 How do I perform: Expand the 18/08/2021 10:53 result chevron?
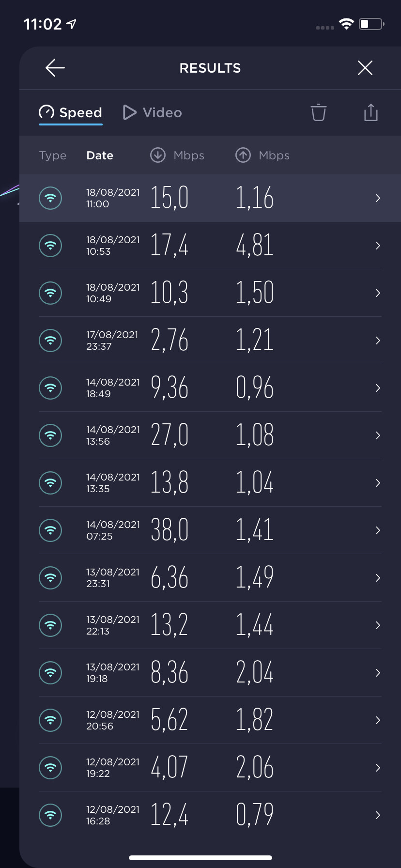(378, 246)
